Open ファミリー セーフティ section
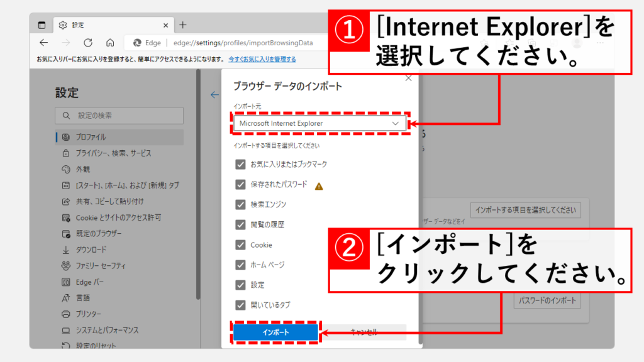The width and height of the screenshot is (644, 362). pyautogui.click(x=101, y=266)
